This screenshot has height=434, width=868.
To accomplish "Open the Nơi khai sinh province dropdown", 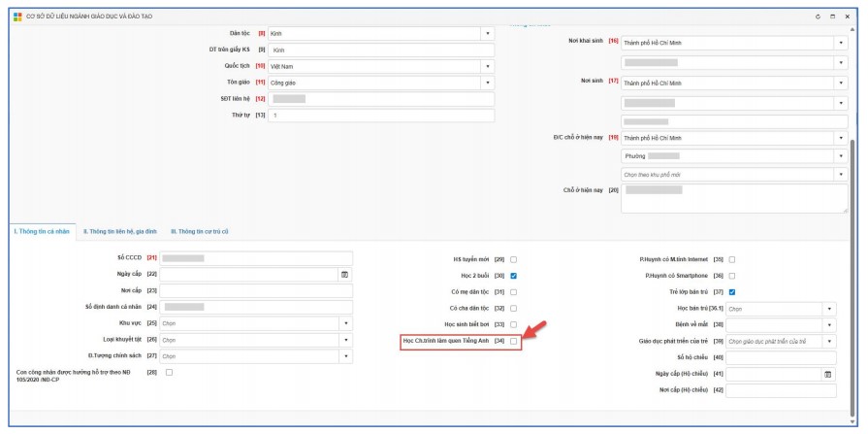I will pos(840,42).
